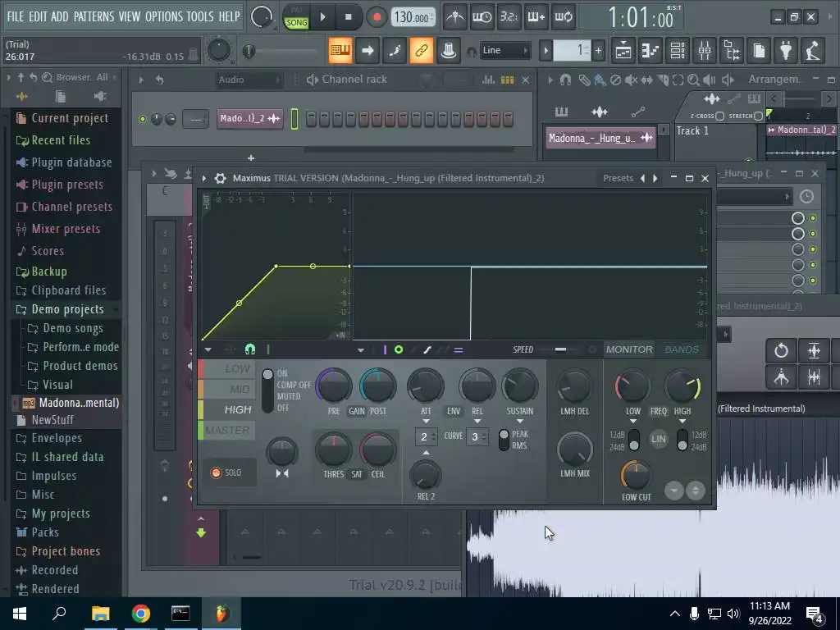Screen dimensions: 840x630
Task: Expand the Envelopes folder
Action: point(57,438)
